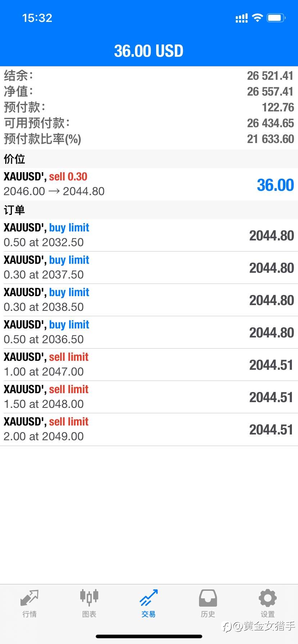Screen dimensions: 298x644
Task: Tap the 预付款比率 margin level row
Action: click(x=149, y=139)
